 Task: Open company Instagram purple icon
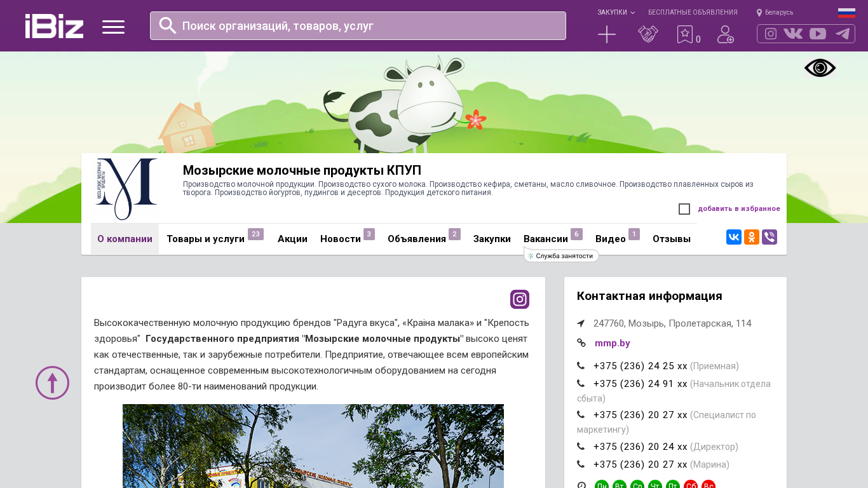[x=520, y=299]
